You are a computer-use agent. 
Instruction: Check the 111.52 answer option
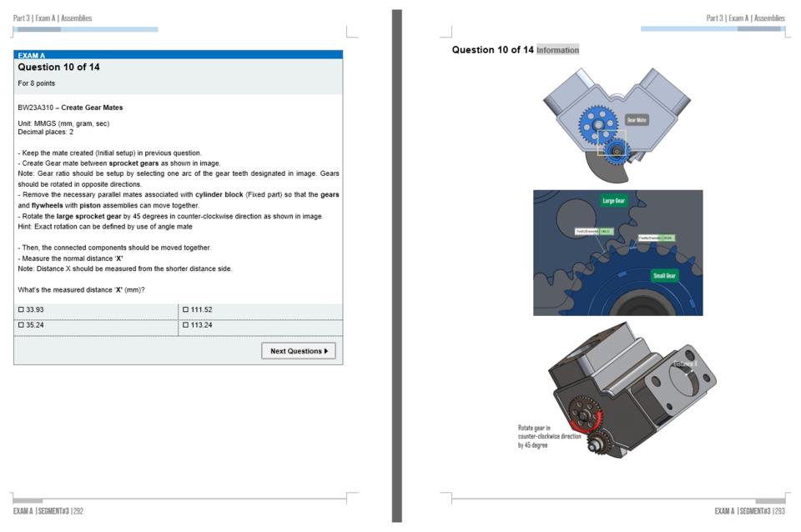pyautogui.click(x=186, y=309)
